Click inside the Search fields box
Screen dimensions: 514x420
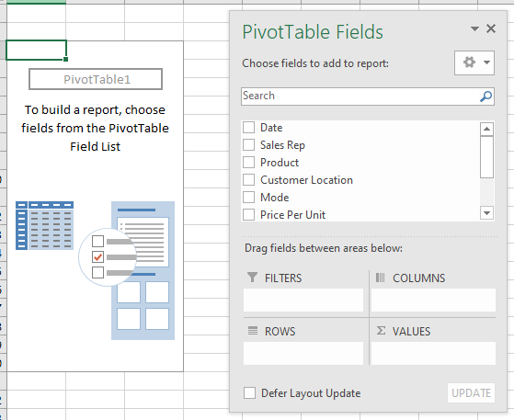[360, 96]
